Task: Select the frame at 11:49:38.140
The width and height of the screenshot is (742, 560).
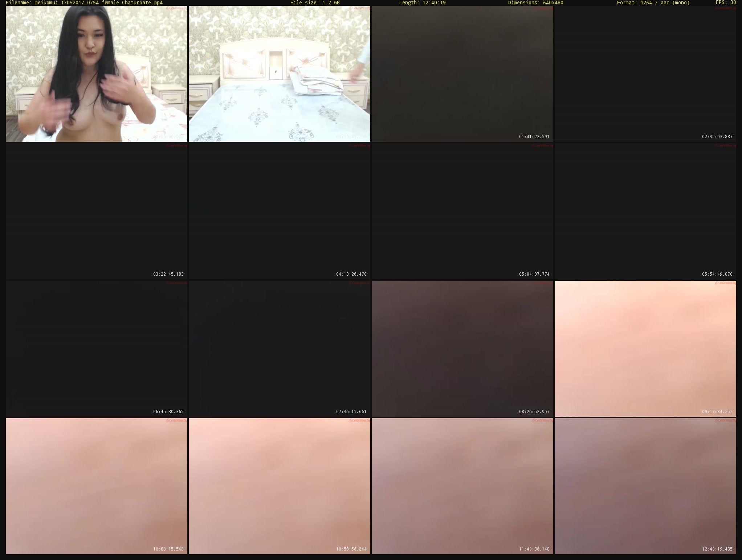Action: click(x=462, y=486)
